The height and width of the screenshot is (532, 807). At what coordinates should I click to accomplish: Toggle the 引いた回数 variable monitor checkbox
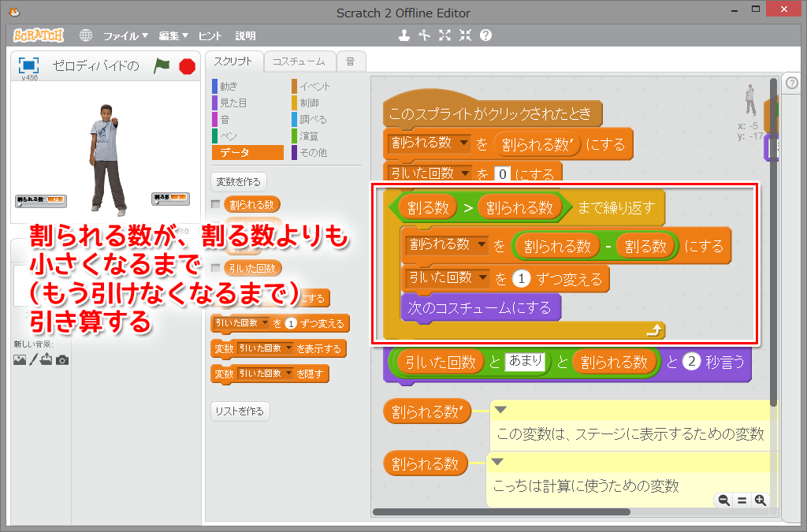point(216,267)
